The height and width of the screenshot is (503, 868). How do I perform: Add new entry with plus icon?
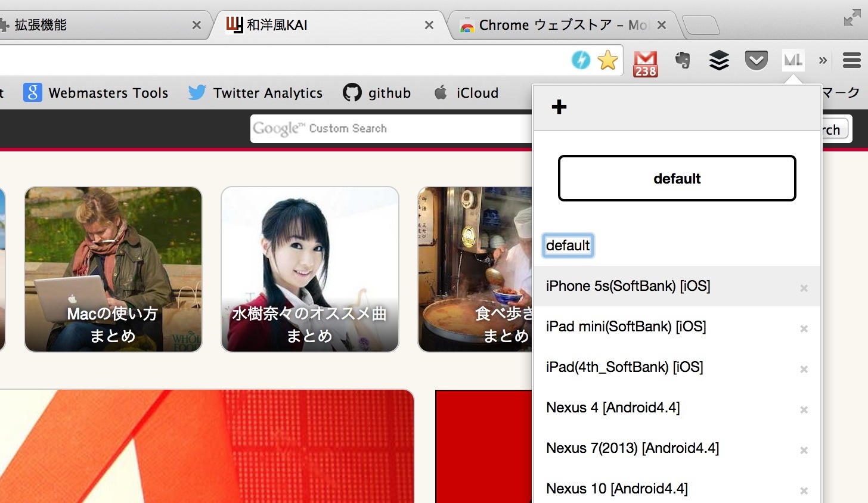pos(559,107)
